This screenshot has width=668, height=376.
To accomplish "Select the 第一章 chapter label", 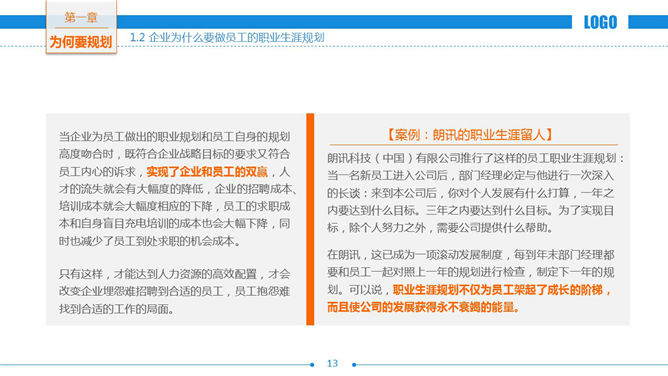I will tap(81, 17).
